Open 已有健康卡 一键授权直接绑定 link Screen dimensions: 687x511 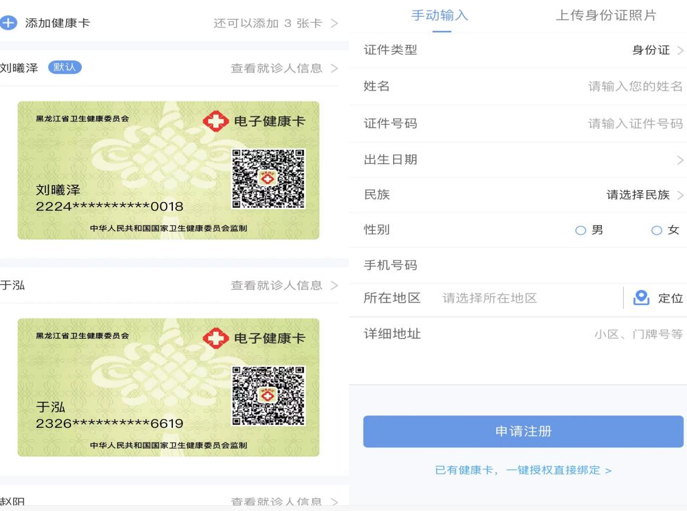click(x=523, y=470)
